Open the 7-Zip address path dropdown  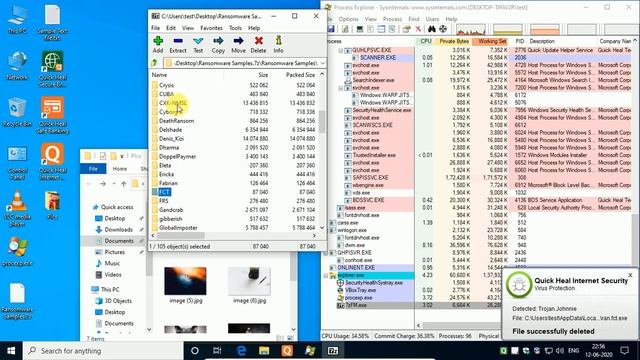click(x=322, y=63)
